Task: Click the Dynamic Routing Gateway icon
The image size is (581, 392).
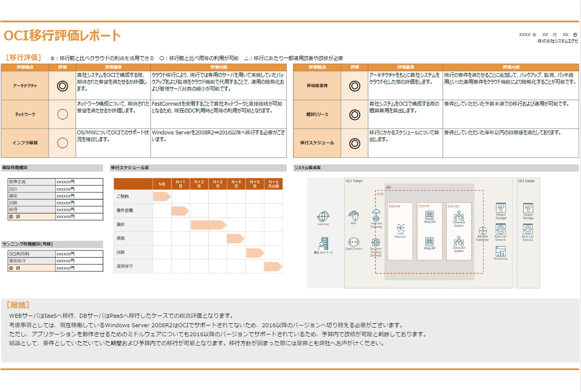Action: click(376, 242)
